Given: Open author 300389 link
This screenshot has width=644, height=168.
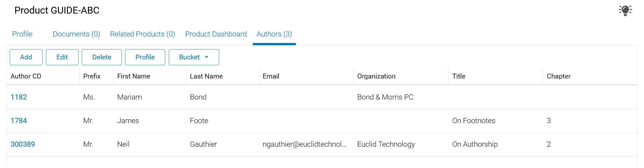Looking at the screenshot, I should pos(23,144).
